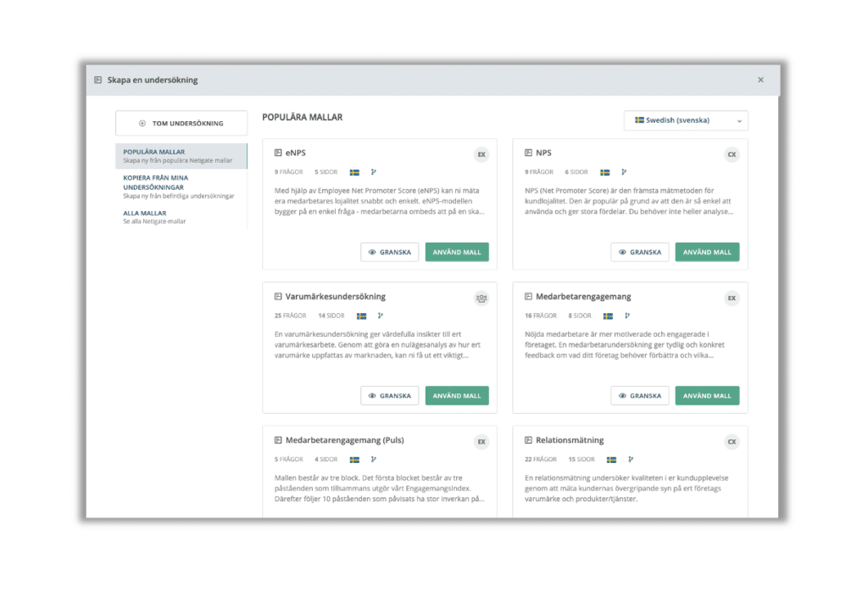868x592 pixels.
Task: Use the Varumärkesundersökning template
Action: (457, 396)
